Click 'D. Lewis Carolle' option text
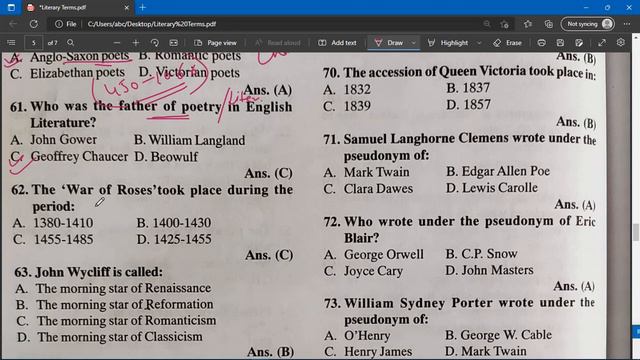The height and width of the screenshot is (360, 640). [x=492, y=188]
